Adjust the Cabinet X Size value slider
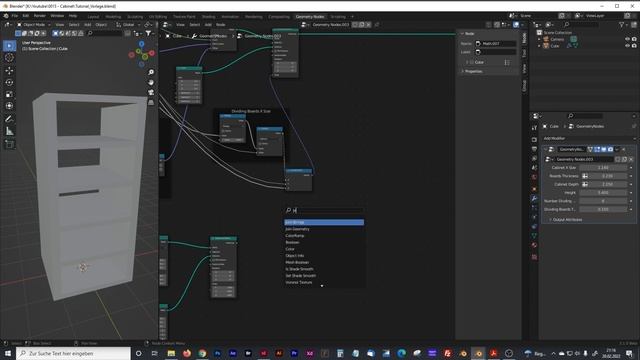The height and width of the screenshot is (360, 640). click(x=603, y=168)
